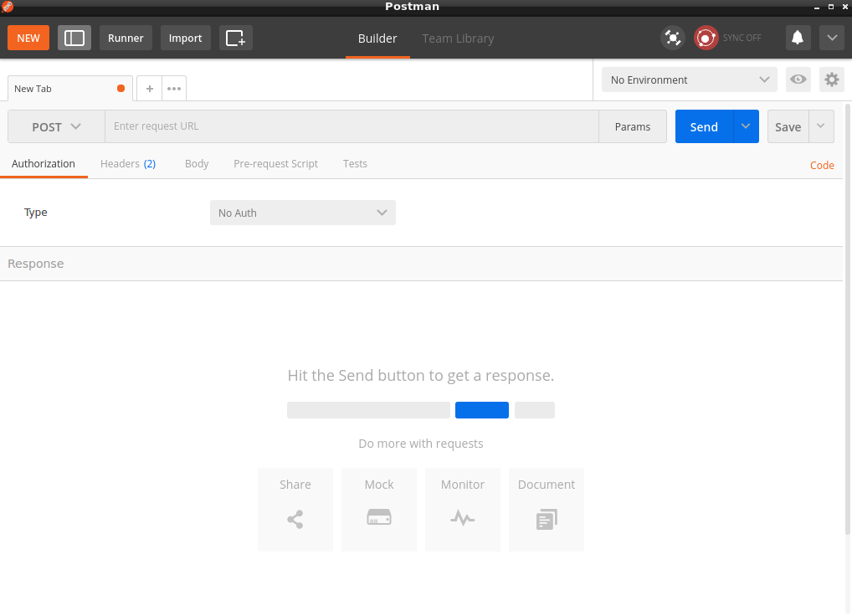
Task: Open new window icon button
Action: [x=235, y=38]
